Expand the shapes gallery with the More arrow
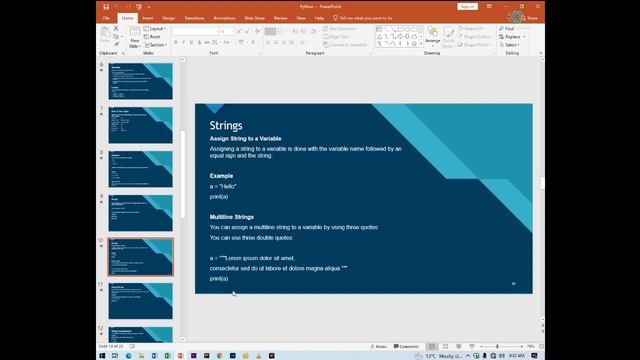640x360 pixels. 421,44
